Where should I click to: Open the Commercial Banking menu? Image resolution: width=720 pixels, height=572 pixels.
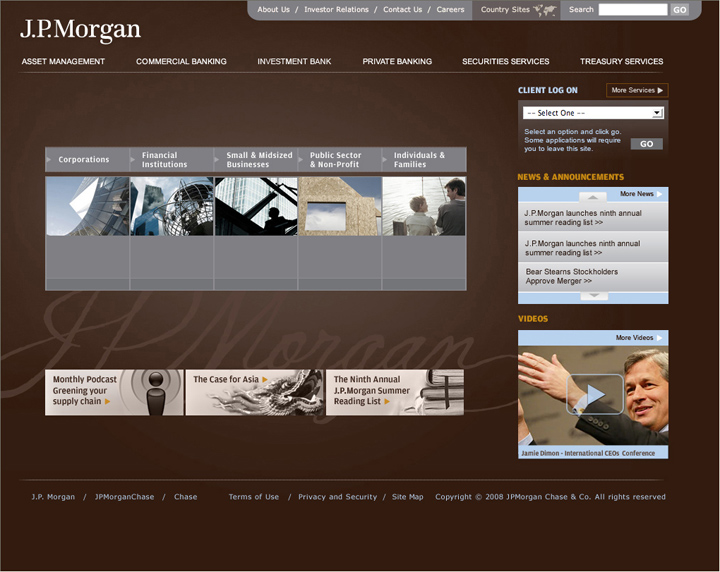pos(181,62)
